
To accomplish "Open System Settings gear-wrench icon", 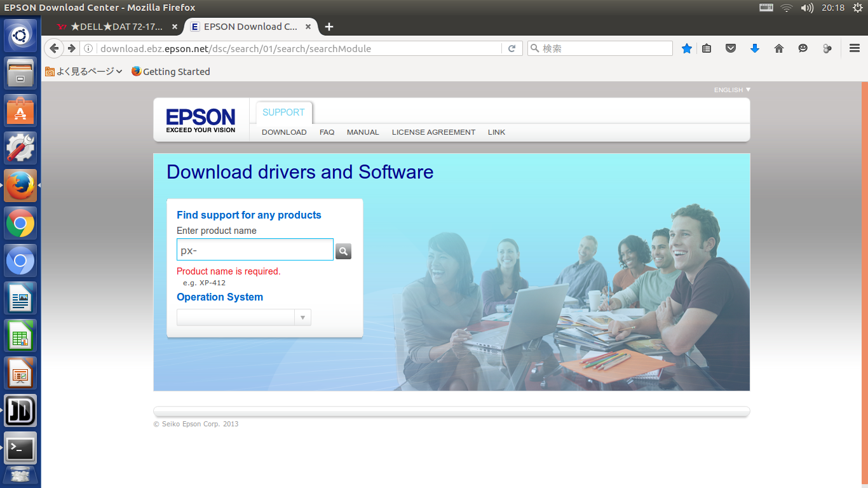I will click(20, 148).
